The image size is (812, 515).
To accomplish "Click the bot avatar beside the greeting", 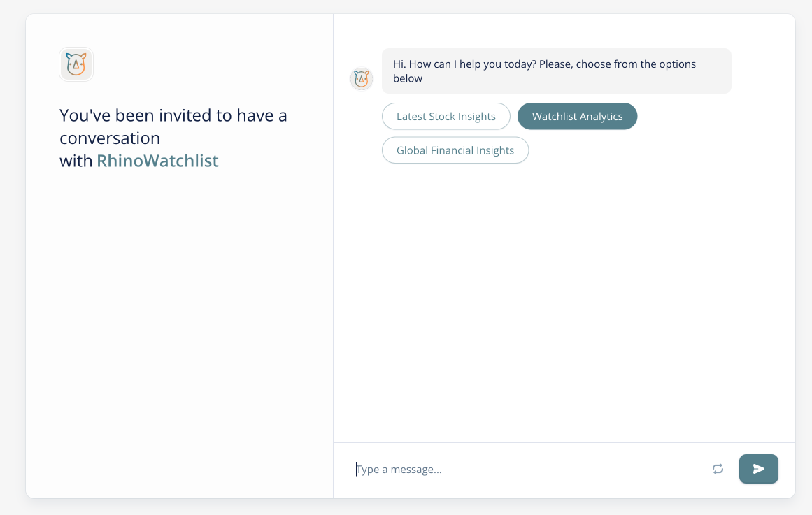I will [x=362, y=79].
